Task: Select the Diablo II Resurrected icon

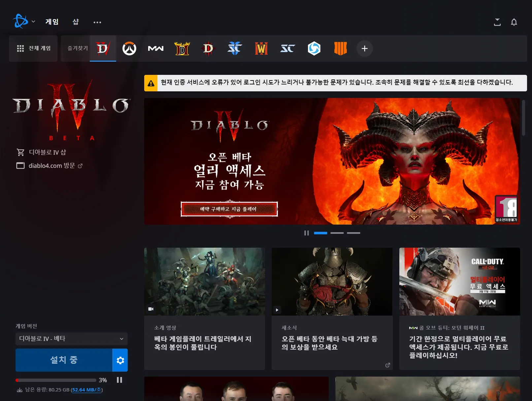Action: [x=182, y=48]
